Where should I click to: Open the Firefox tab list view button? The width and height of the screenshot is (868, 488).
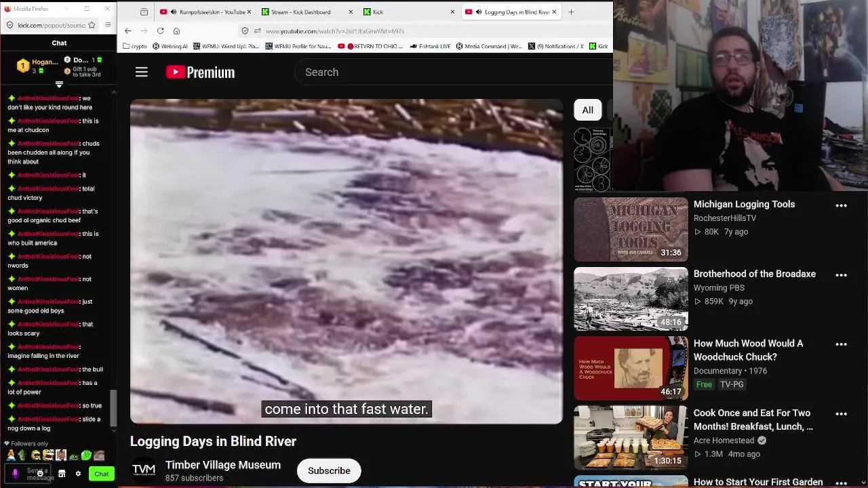[x=144, y=12]
